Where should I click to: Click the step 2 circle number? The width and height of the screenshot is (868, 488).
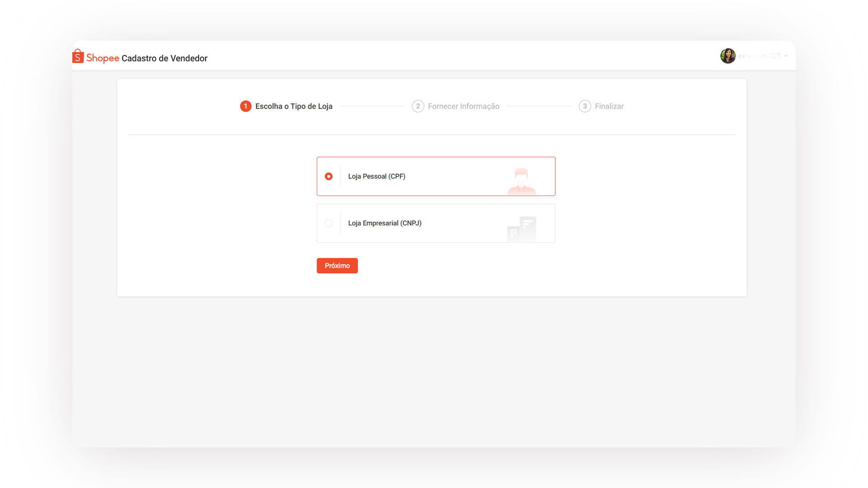(x=418, y=106)
